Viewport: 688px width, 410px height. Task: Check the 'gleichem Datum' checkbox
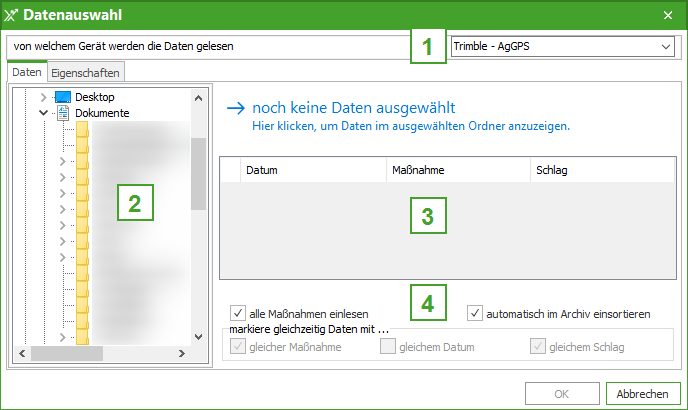[388, 347]
